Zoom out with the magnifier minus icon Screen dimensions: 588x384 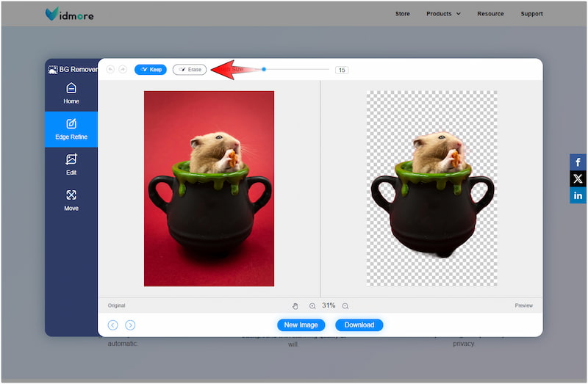tap(345, 305)
